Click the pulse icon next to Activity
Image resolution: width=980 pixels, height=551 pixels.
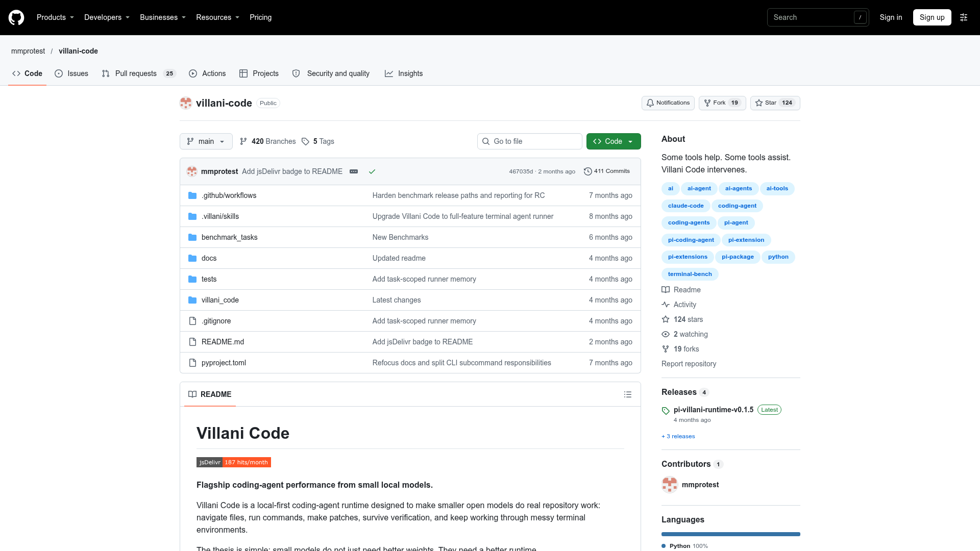click(x=666, y=305)
